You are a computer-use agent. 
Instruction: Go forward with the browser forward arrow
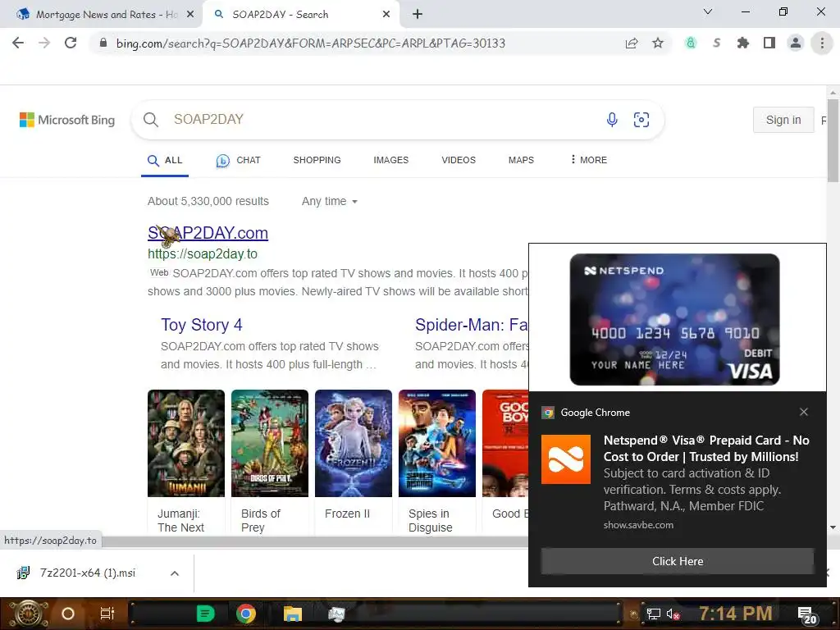click(x=44, y=43)
